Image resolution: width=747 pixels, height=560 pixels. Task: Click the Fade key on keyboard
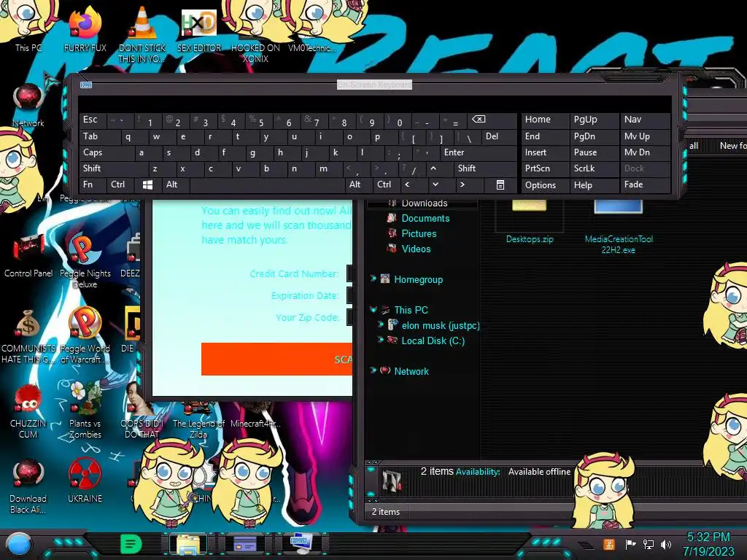645,184
